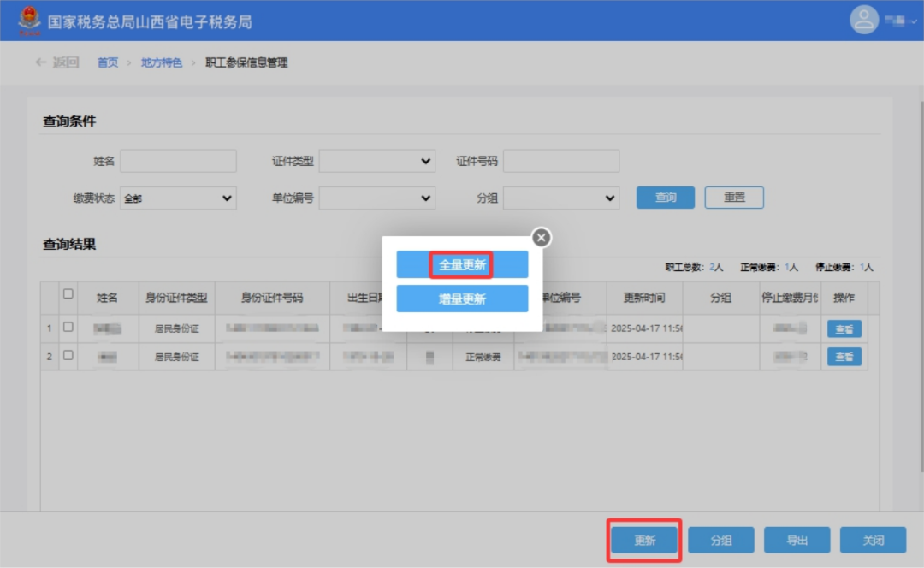Viewport: 924px width, 568px height.
Task: Click the 更新时间 column header
Action: [644, 299]
